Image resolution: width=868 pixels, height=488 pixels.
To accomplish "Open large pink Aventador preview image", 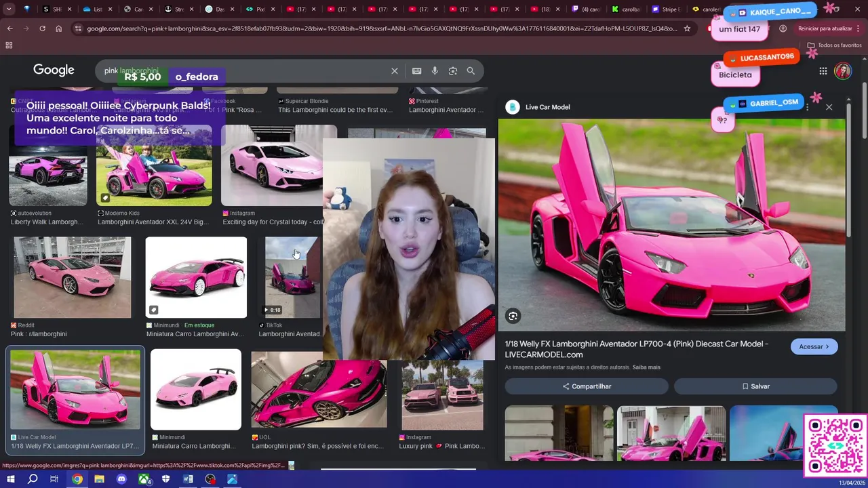I will point(672,226).
